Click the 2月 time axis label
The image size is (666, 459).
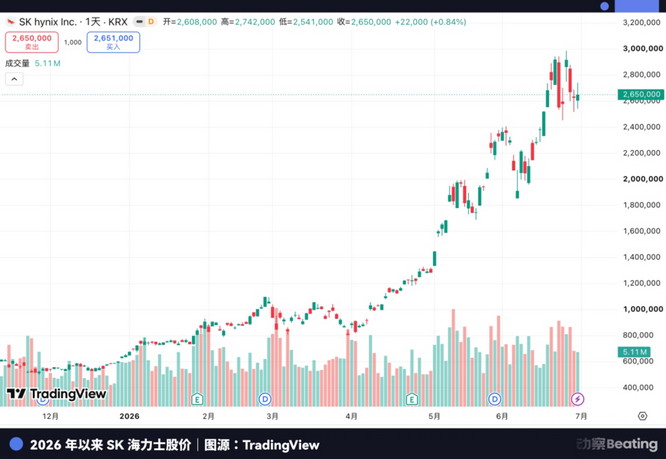click(x=208, y=416)
